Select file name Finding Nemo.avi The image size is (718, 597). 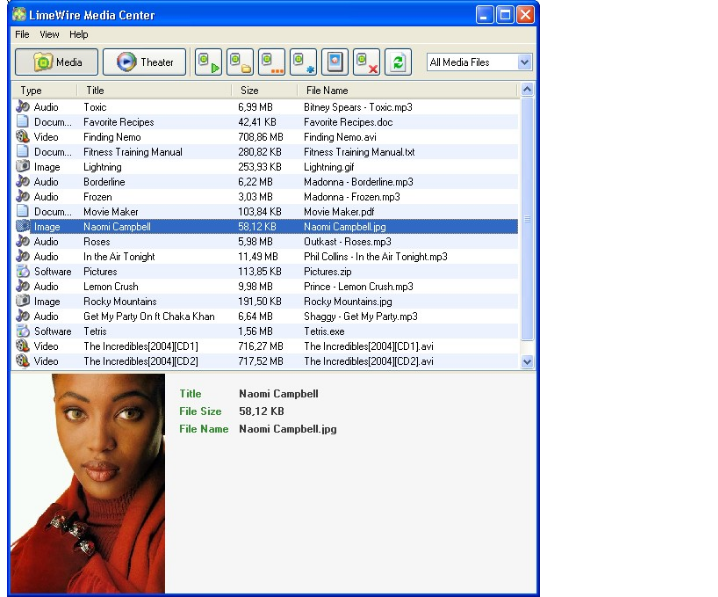tap(340, 137)
